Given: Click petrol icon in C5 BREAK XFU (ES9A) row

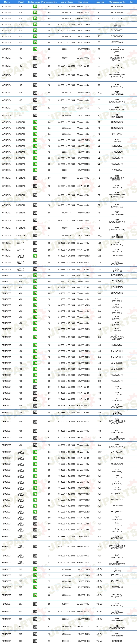Looking at the screenshot, I should pos(35,170).
